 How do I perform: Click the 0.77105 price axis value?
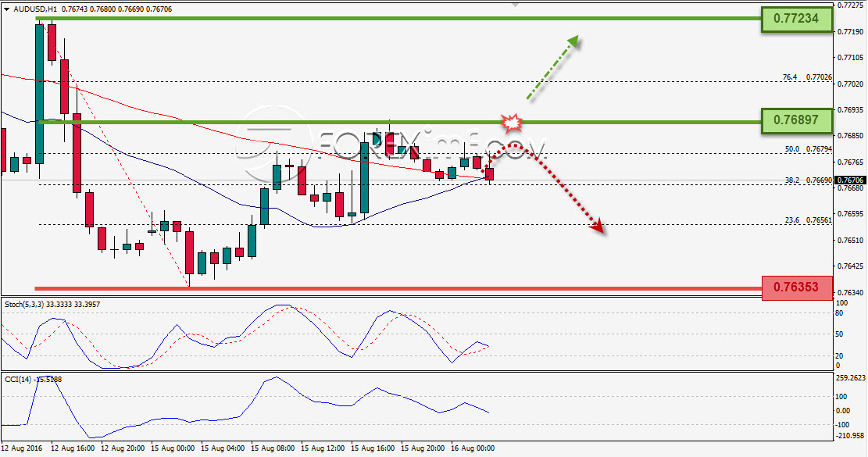(x=851, y=58)
